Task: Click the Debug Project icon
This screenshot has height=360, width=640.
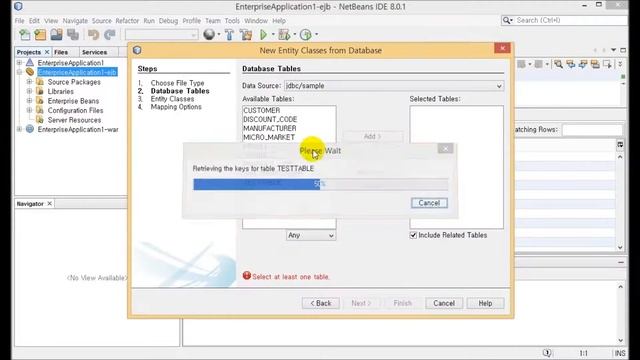Action: 284,35
